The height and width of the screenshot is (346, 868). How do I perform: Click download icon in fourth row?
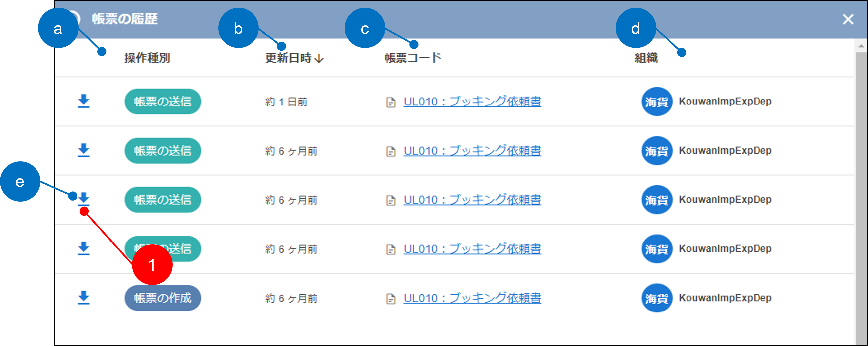tap(83, 248)
